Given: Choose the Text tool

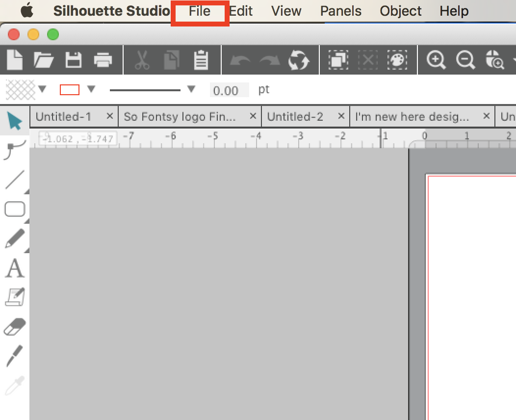Looking at the screenshot, I should click(15, 268).
